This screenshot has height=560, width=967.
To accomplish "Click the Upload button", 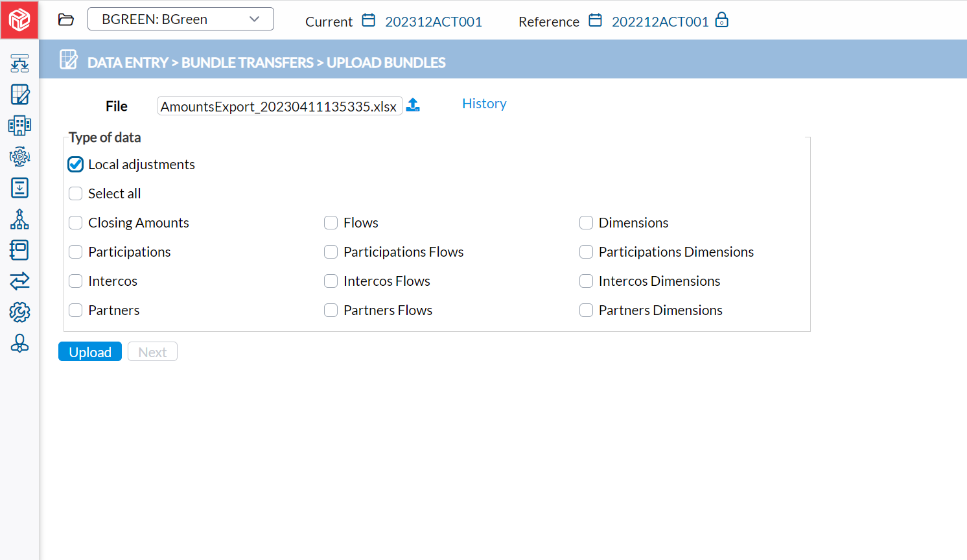I will pyautogui.click(x=90, y=351).
